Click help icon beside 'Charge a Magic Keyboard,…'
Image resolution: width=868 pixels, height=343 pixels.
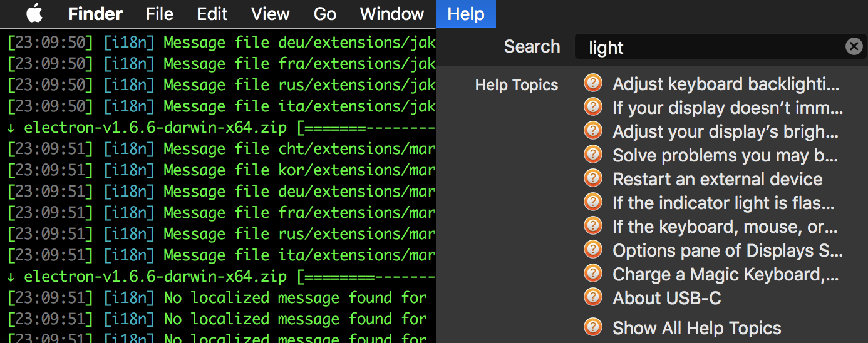click(592, 274)
